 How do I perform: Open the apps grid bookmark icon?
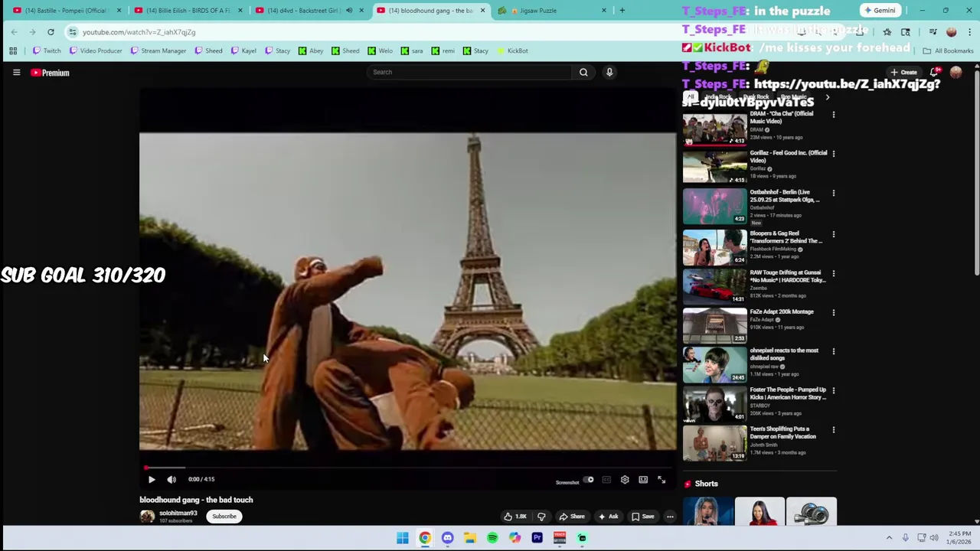pos(13,51)
